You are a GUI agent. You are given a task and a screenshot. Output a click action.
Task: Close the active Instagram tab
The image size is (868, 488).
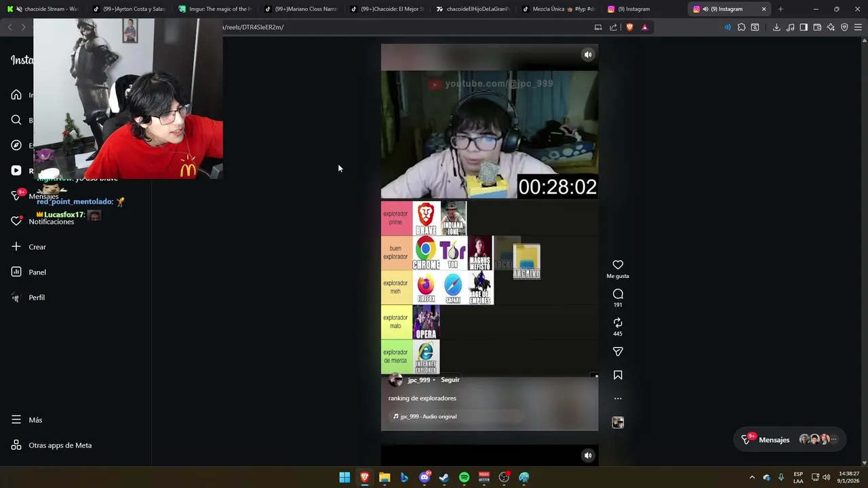[764, 9]
